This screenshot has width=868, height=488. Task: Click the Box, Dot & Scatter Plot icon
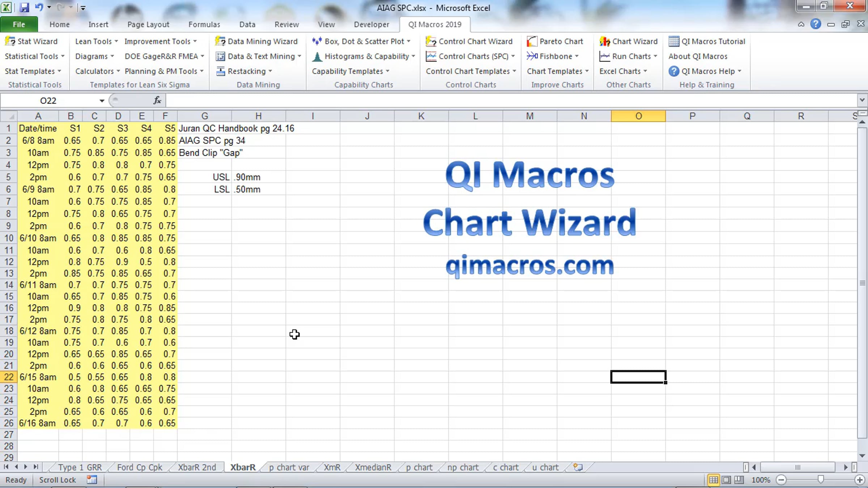(317, 41)
